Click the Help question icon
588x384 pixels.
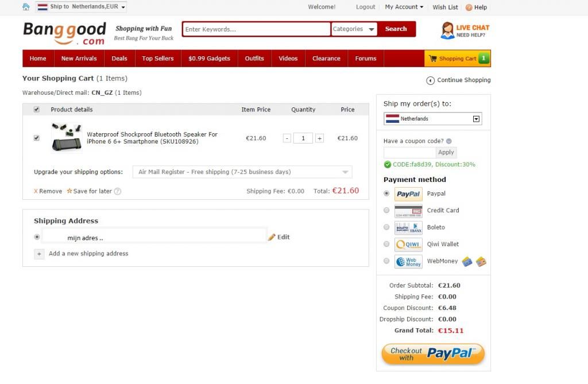tap(469, 7)
